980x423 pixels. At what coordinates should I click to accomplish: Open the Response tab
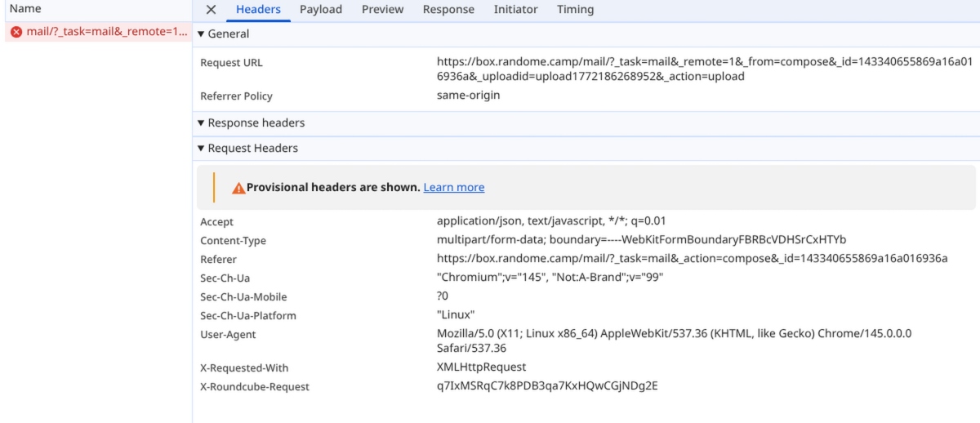coord(448,10)
